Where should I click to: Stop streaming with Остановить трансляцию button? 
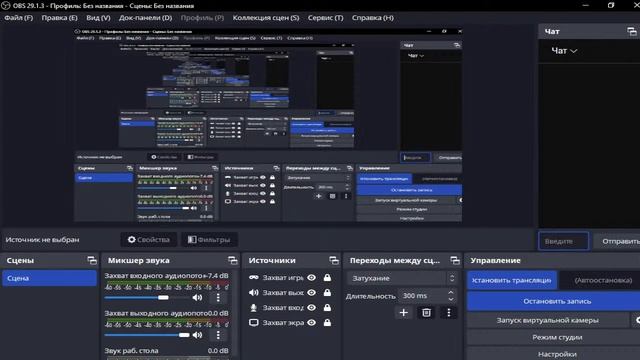point(512,280)
